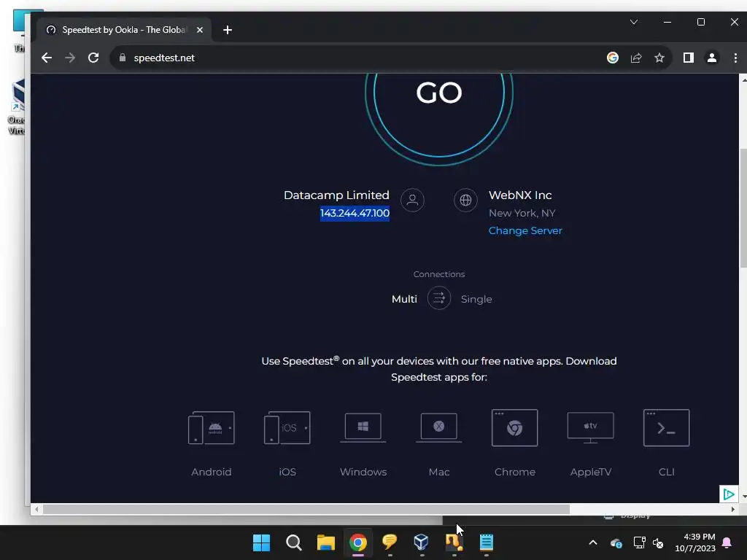Open the clock and date panel
Screen dimensions: 747x560
coord(695,542)
